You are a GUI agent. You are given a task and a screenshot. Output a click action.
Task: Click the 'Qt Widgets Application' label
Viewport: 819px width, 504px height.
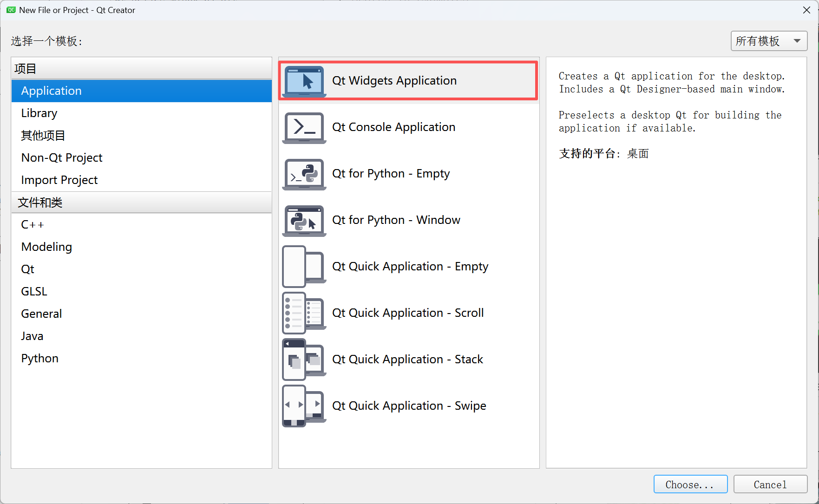[394, 81]
